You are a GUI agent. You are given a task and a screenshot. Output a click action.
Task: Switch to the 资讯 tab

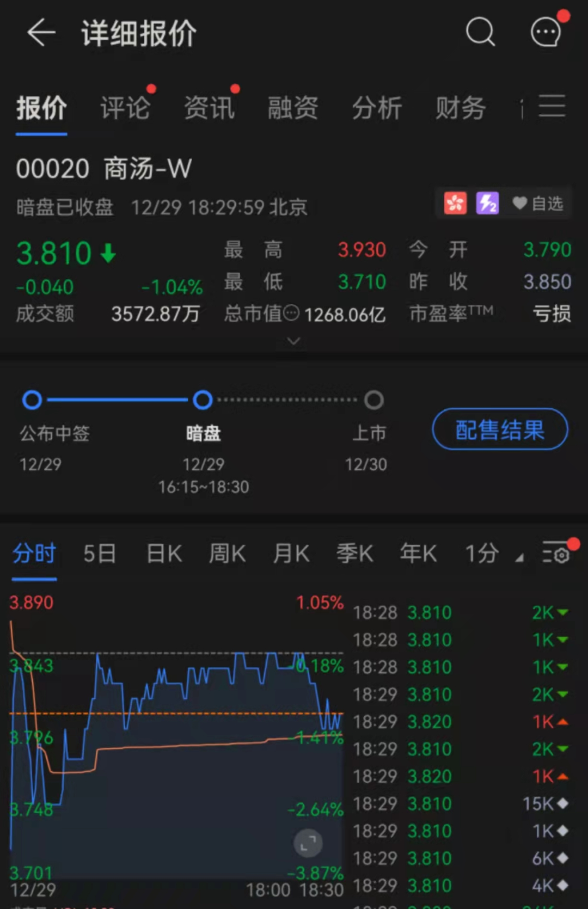[x=209, y=108]
